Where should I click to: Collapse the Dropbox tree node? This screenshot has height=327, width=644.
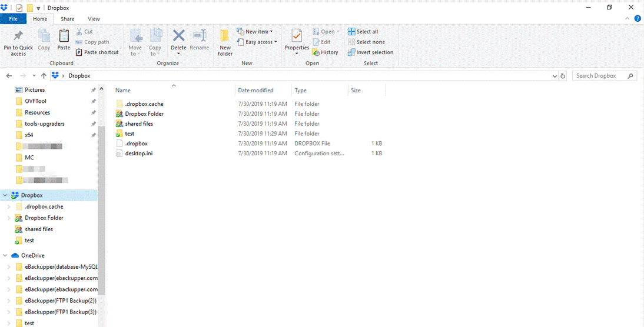[5, 195]
